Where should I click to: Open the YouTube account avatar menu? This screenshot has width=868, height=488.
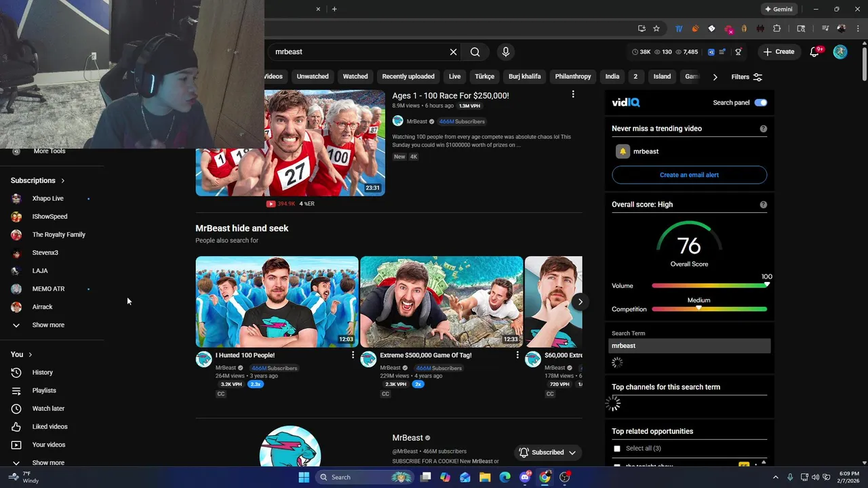840,52
